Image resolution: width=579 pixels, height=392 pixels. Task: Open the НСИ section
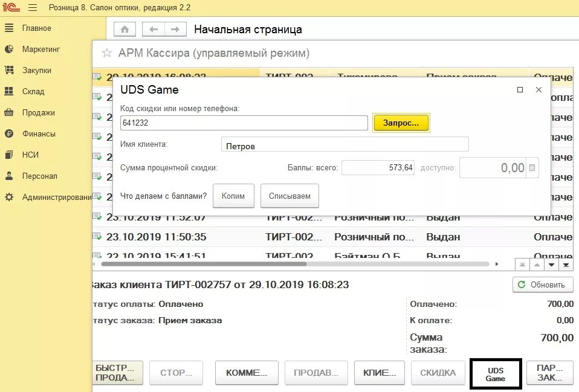click(x=30, y=155)
